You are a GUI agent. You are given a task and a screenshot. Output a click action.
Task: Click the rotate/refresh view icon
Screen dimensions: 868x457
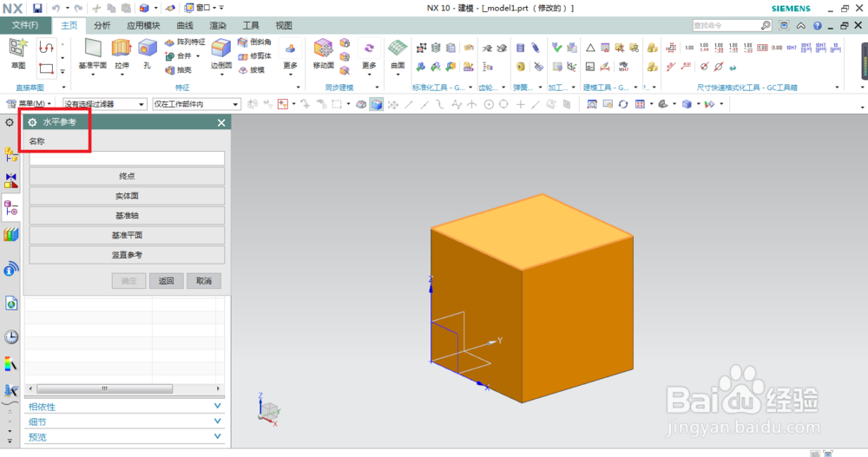click(623, 104)
